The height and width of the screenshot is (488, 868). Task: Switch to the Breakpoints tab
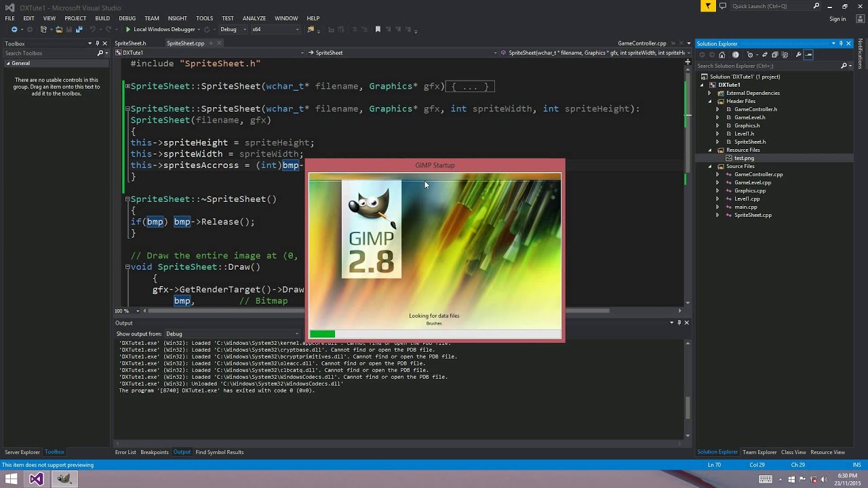coord(155,452)
